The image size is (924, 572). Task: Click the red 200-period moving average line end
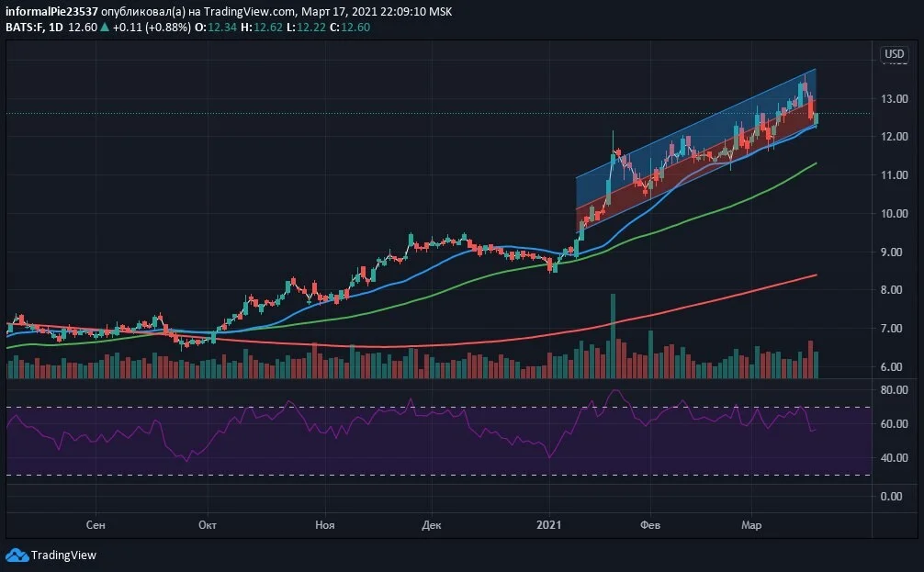click(816, 275)
